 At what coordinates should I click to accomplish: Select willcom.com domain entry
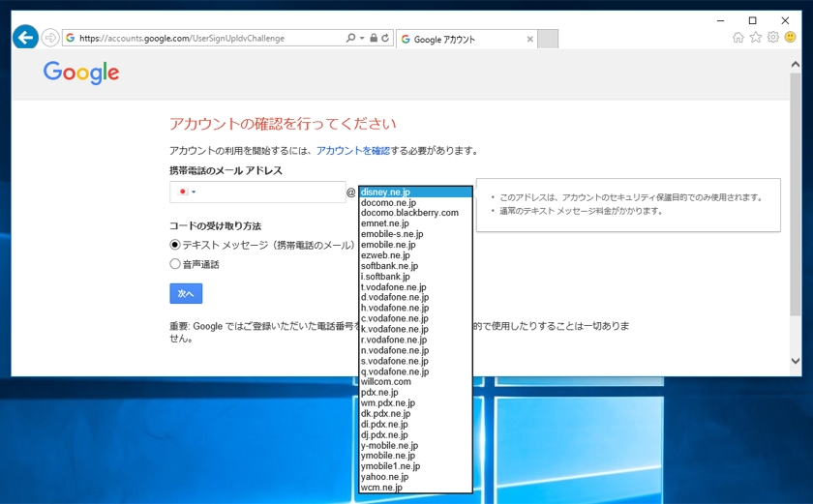pos(415,382)
